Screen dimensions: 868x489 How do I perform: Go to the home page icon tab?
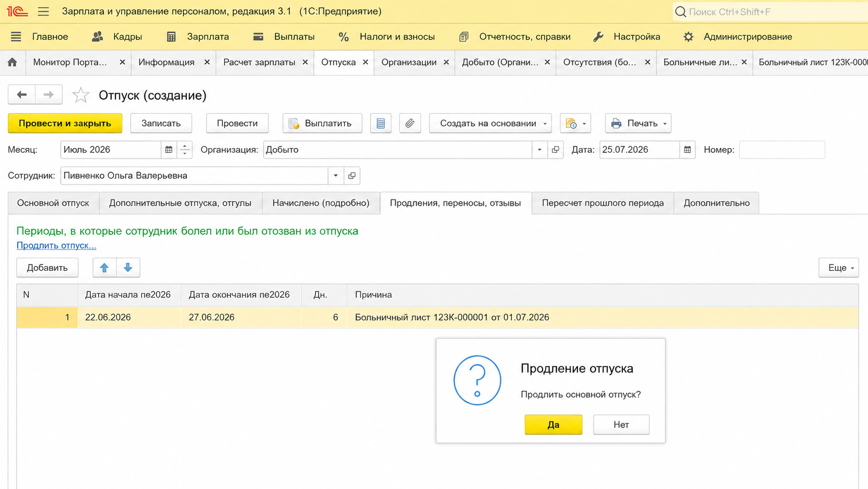tap(12, 62)
